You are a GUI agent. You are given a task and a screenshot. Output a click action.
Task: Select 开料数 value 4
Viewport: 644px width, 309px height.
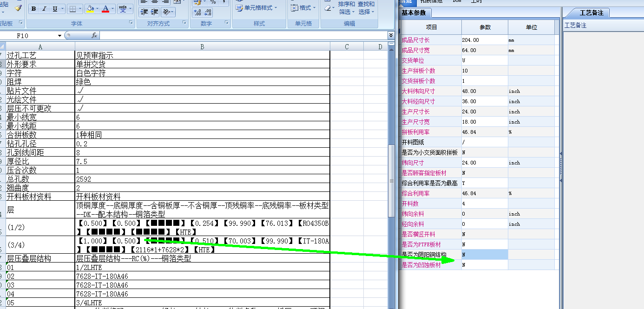485,204
